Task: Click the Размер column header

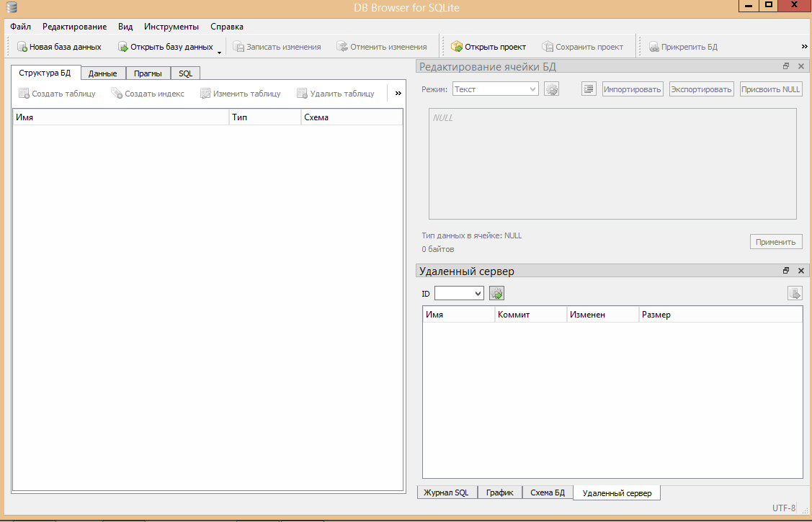Action: pyautogui.click(x=720, y=315)
